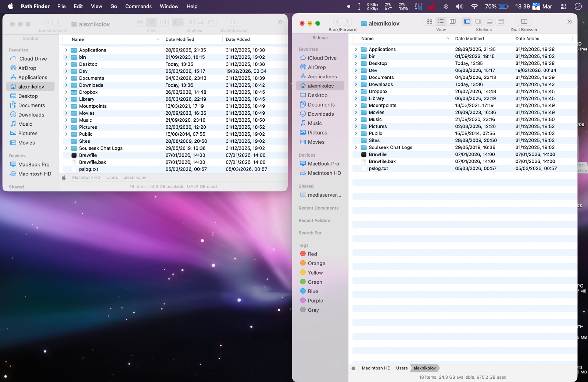Click the toolbar overflow chevron

point(570,21)
